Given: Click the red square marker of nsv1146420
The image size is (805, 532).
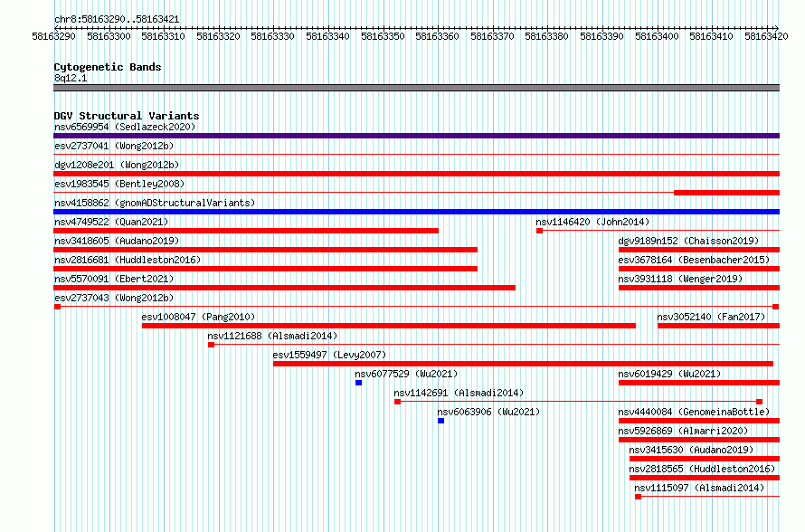Looking at the screenshot, I should tap(540, 231).
